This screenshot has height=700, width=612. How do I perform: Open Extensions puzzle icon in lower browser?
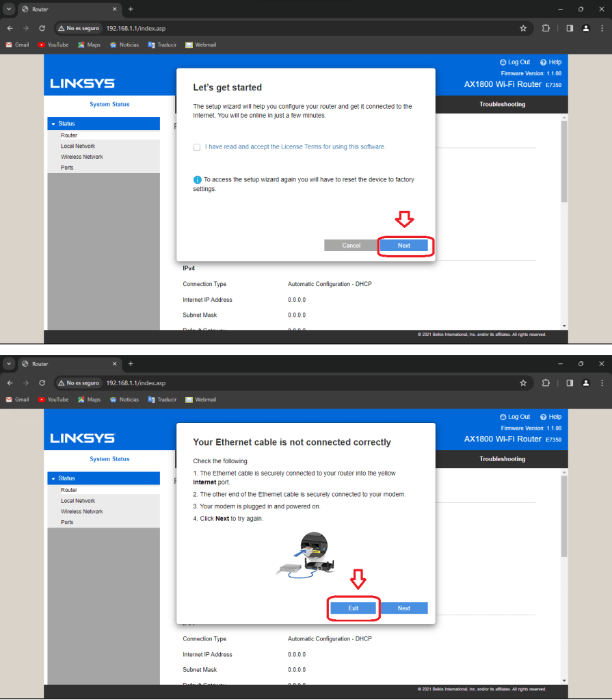[x=546, y=383]
